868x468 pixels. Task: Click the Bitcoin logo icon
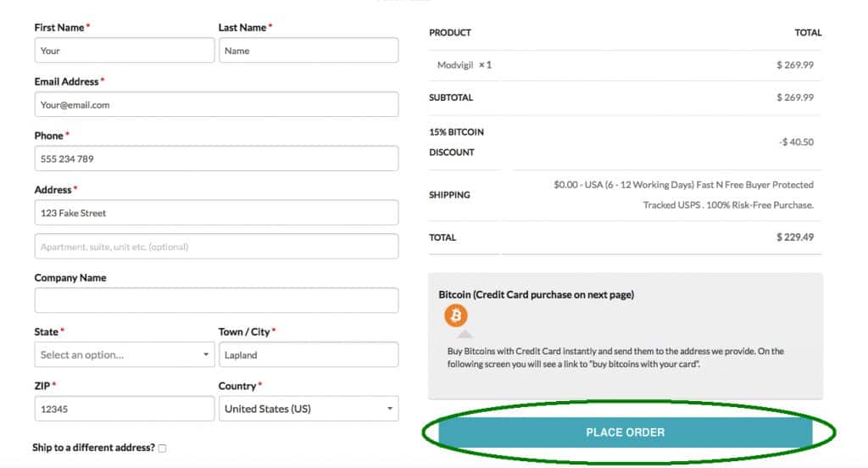coord(456,316)
